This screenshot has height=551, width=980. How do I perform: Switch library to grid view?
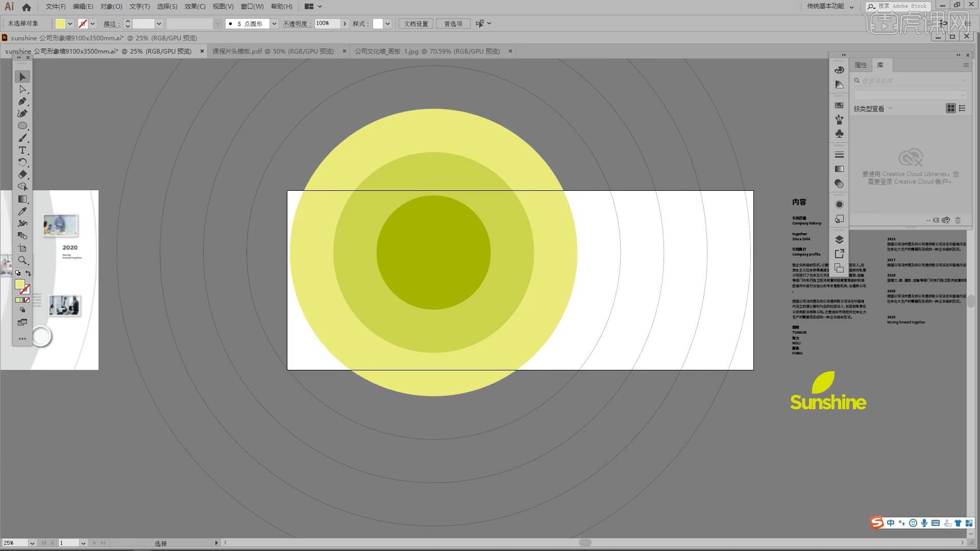pyautogui.click(x=950, y=108)
